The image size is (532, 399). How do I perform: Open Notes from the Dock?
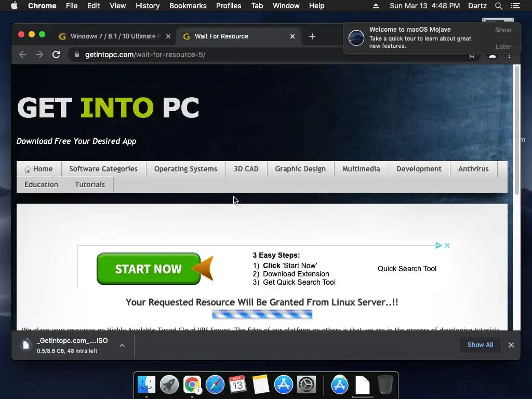pyautogui.click(x=261, y=385)
